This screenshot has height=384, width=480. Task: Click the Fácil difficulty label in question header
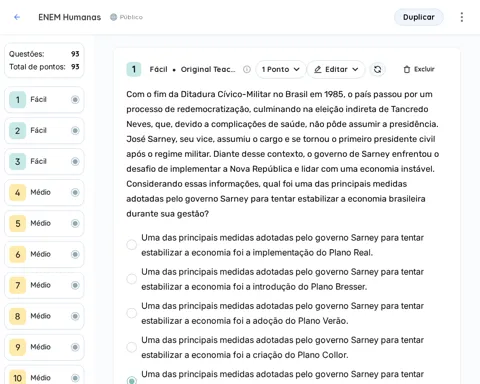tap(158, 69)
